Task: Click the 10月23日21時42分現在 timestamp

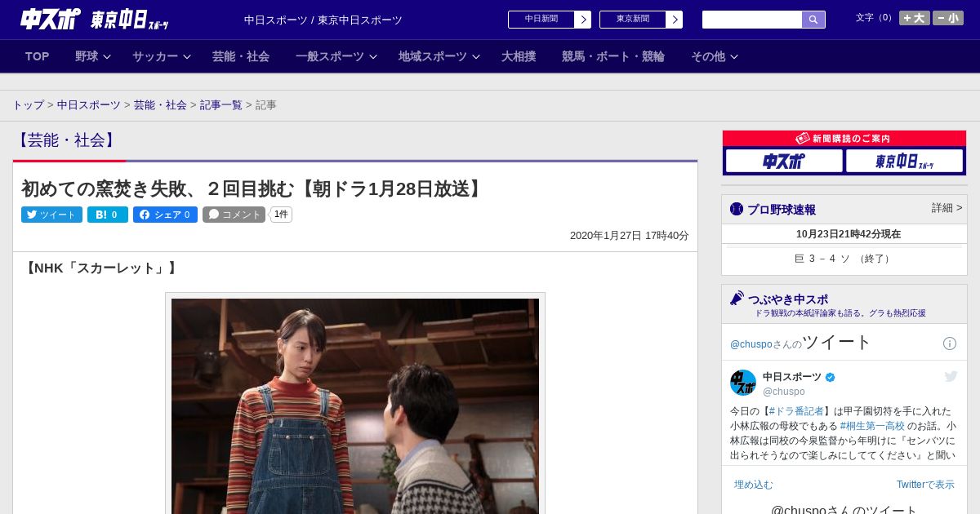Action: [849, 234]
